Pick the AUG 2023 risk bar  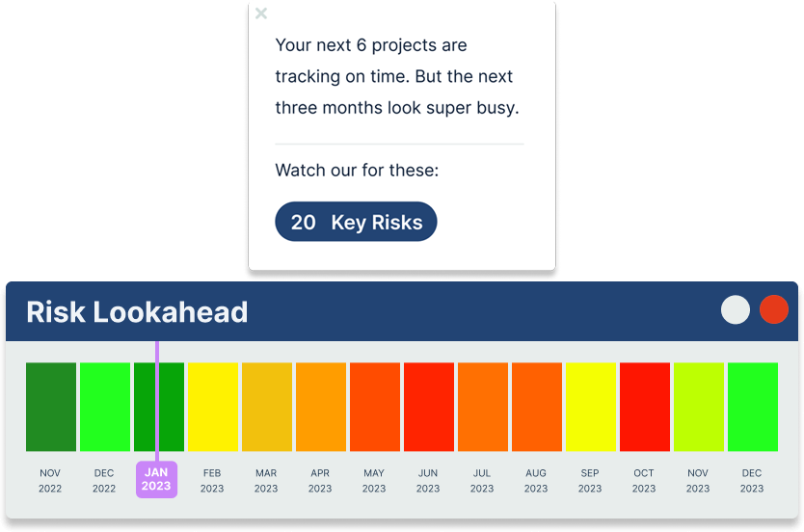(x=537, y=407)
